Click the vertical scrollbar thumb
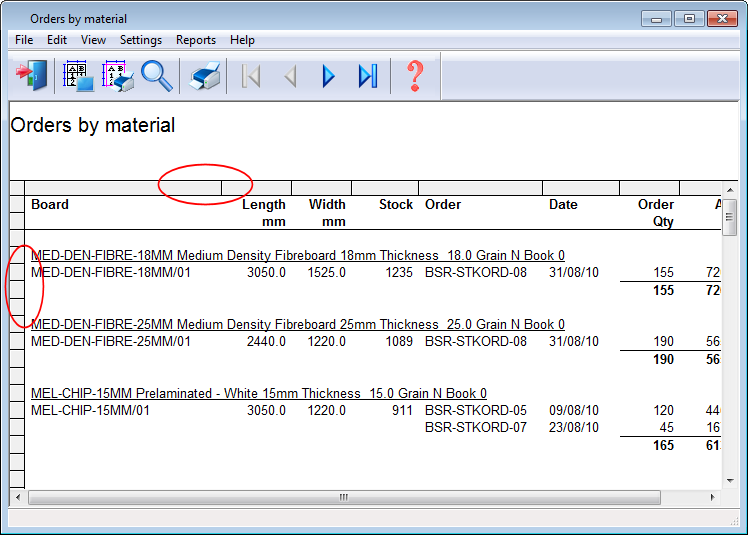The width and height of the screenshot is (748, 535). [730, 217]
